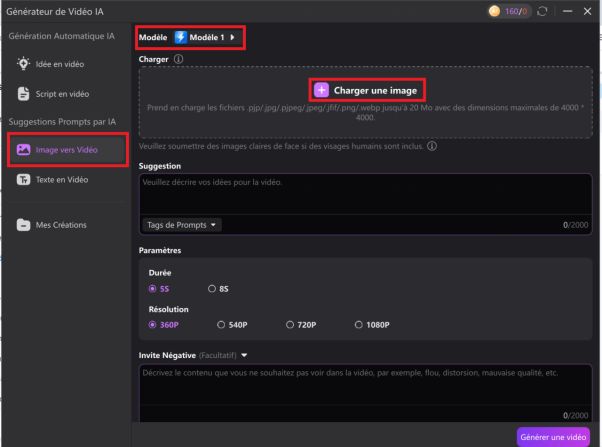Choose 1080P resolution
Viewport: 602px width, 447px height.
click(x=359, y=324)
